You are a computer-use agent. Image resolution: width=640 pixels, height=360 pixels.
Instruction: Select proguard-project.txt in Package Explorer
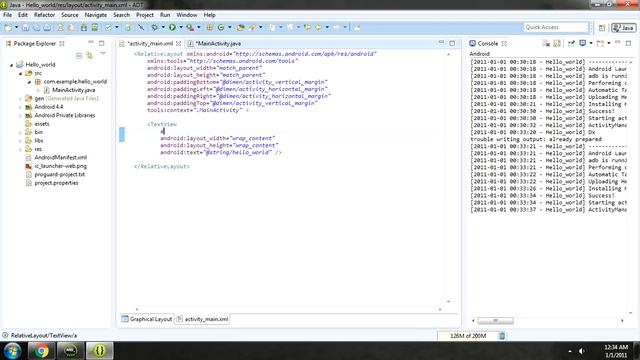pos(60,175)
